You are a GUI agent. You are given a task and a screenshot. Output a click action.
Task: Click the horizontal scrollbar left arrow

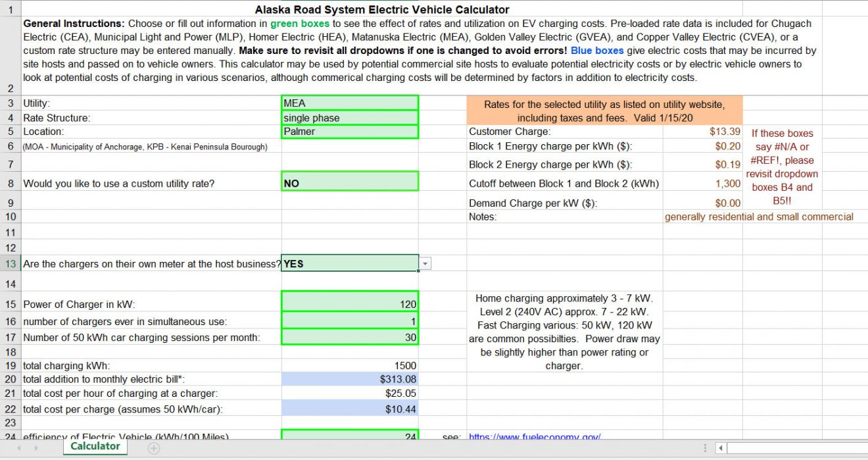click(x=721, y=448)
